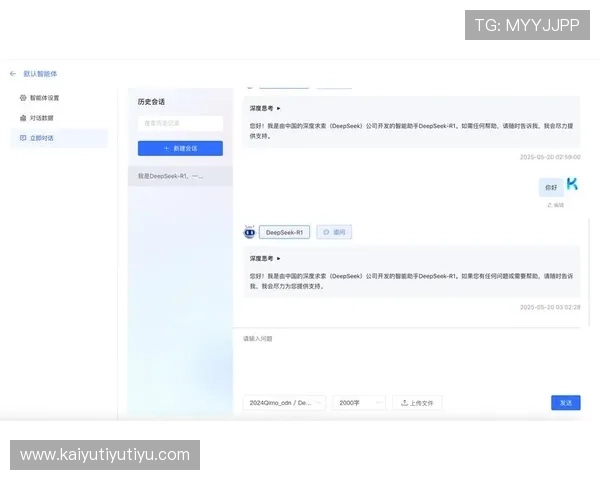Click timestamp 2025-05-20 02:59:00
The height and width of the screenshot is (480, 600).
coord(550,157)
